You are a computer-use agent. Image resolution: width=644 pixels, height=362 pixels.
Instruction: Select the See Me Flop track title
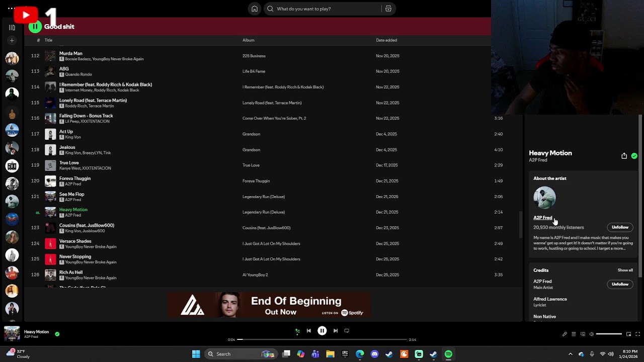[72, 194]
